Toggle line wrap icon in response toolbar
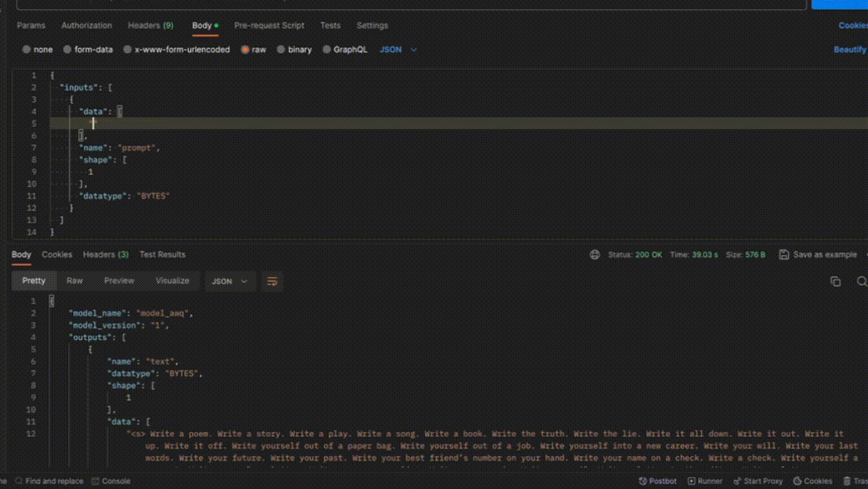Screen dimensions: 868x489 pyautogui.click(x=272, y=281)
